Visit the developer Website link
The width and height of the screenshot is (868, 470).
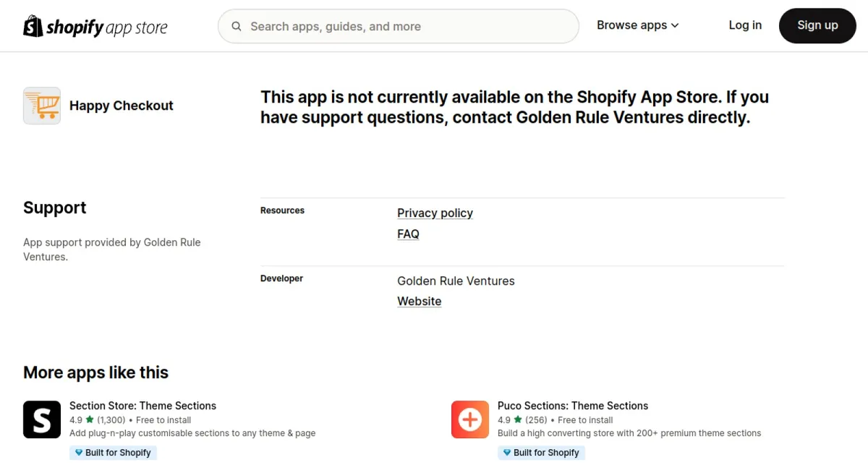click(419, 301)
